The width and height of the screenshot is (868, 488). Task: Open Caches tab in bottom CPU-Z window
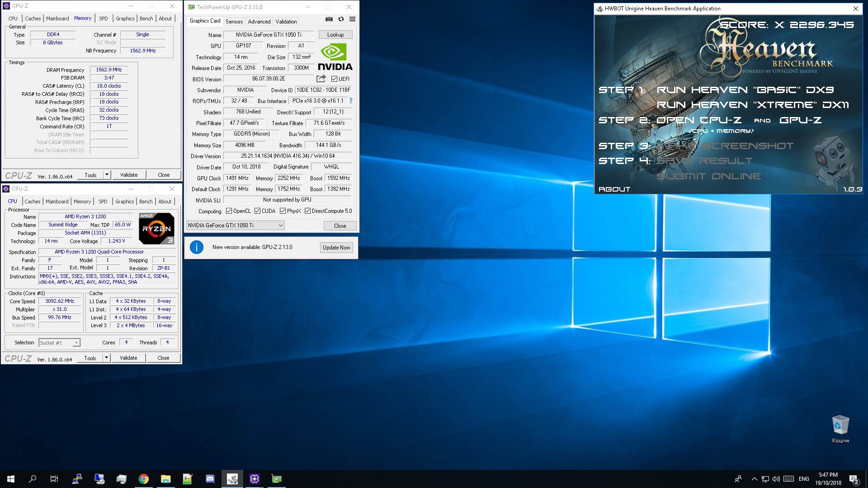pos(33,202)
